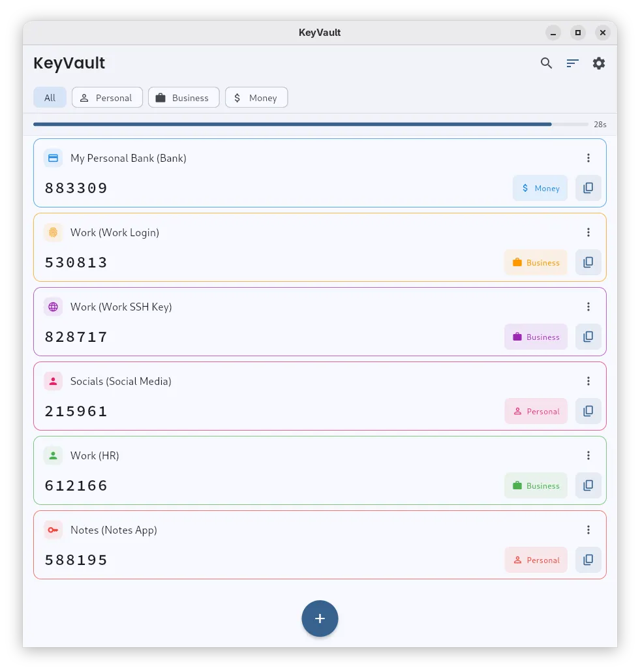Click fingerprint icon of Work Login entry

pyautogui.click(x=53, y=232)
